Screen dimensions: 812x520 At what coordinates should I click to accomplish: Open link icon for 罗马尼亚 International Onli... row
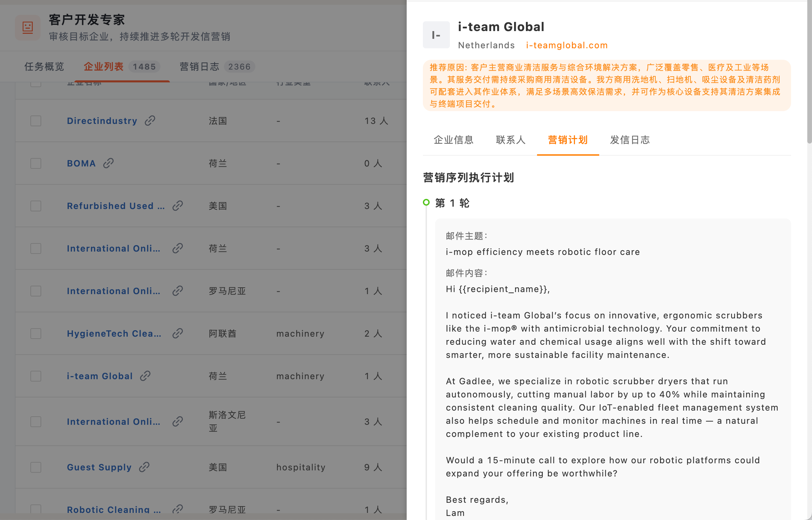pos(178,291)
